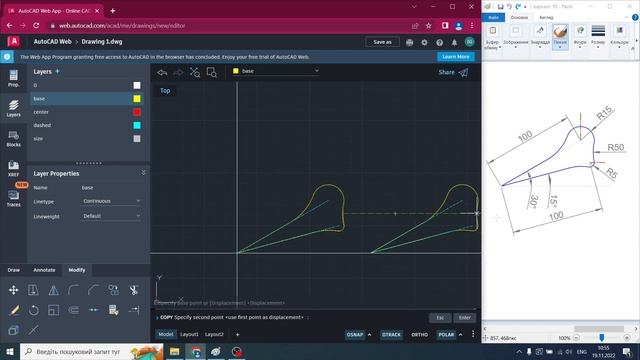640x360 pixels.
Task: Select the Mirror tool icon
Action: (53, 290)
